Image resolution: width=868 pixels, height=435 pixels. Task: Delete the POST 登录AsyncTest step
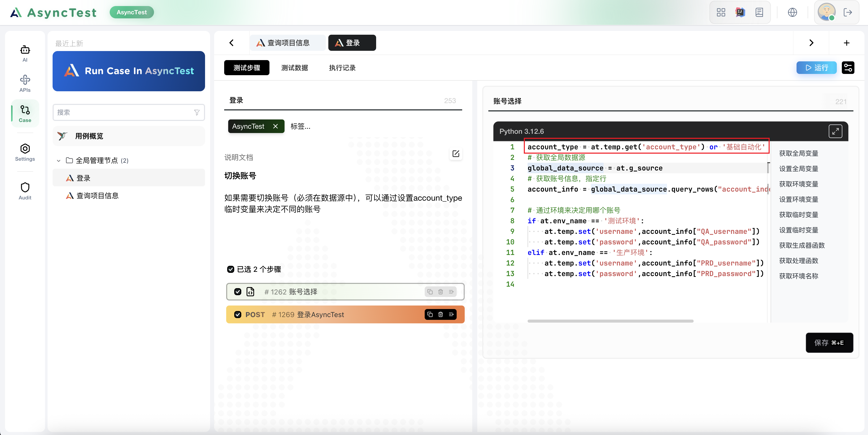click(x=440, y=315)
